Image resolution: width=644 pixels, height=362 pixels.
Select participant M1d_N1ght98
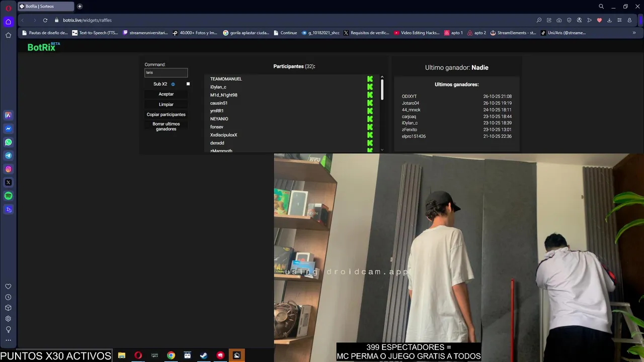(x=224, y=95)
